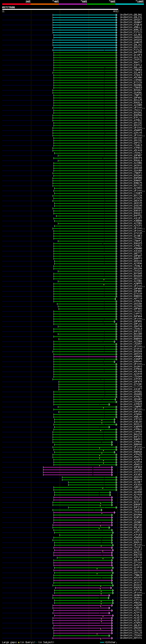Click hit label UniRef100_A5C4N0

[x=131, y=77]
